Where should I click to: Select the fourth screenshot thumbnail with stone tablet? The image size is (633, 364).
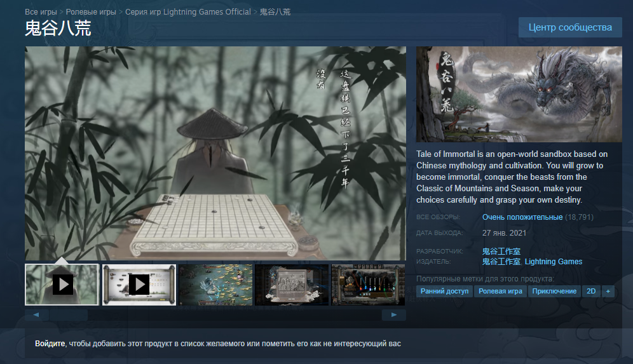[x=292, y=285]
